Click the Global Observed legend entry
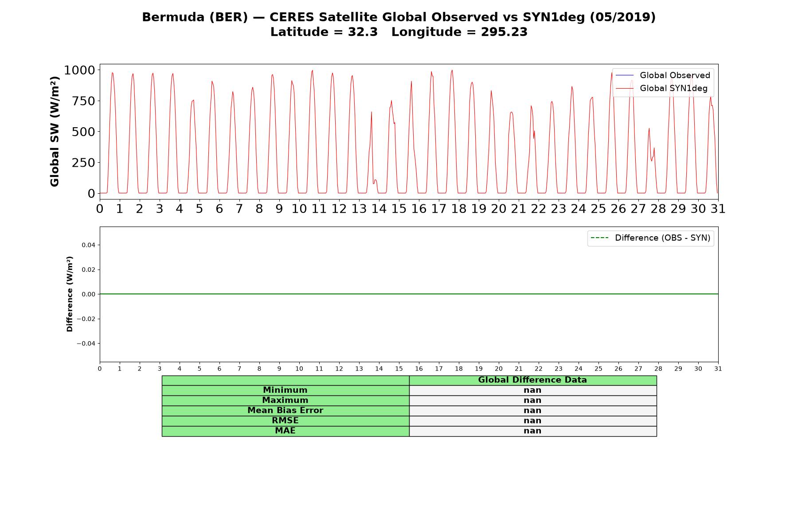The width and height of the screenshot is (798, 532). [x=663, y=75]
